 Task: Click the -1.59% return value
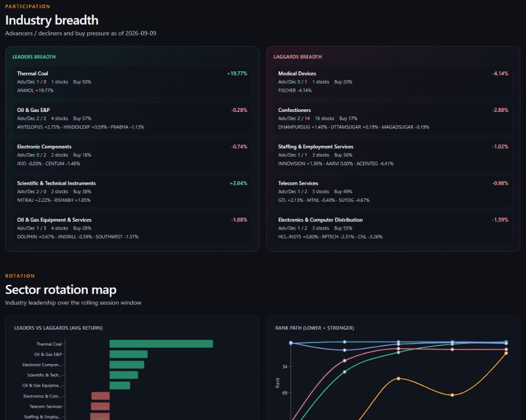500,220
